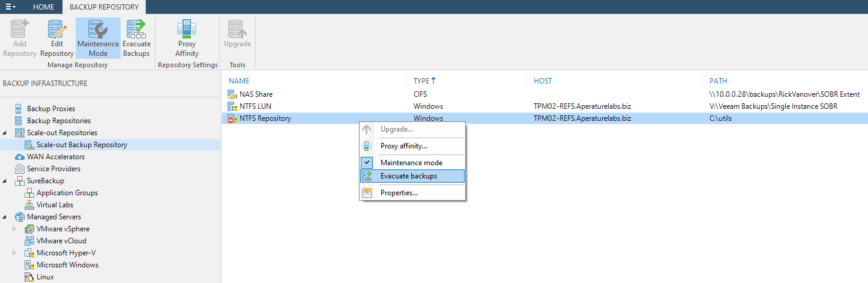Switch to the HOME ribbon tab

43,7
